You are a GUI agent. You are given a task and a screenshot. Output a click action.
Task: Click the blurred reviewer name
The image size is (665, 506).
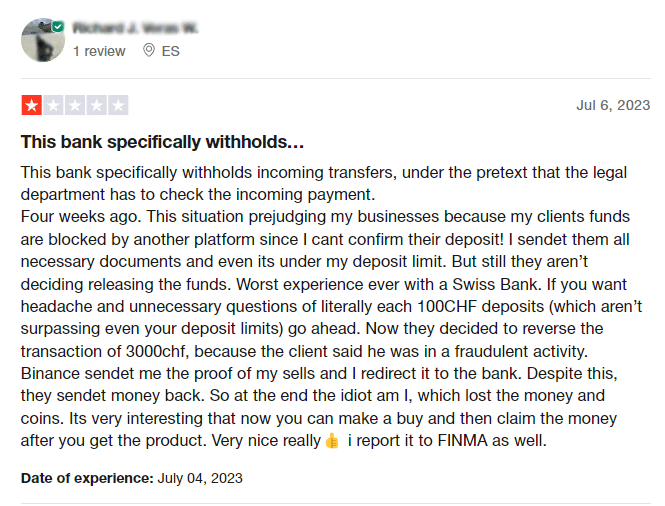point(135,28)
